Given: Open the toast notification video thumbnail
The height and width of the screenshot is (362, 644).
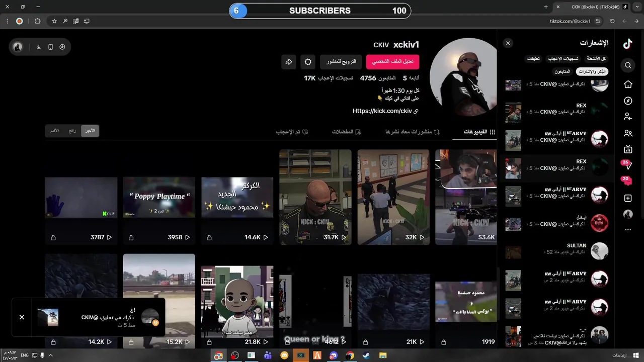Looking at the screenshot, I should pos(48,318).
